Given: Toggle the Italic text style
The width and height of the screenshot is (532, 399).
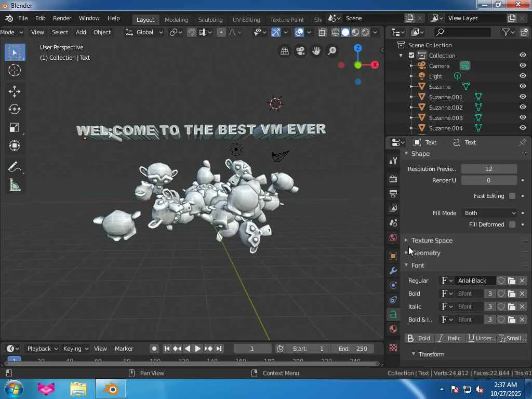Looking at the screenshot, I should [x=449, y=338].
